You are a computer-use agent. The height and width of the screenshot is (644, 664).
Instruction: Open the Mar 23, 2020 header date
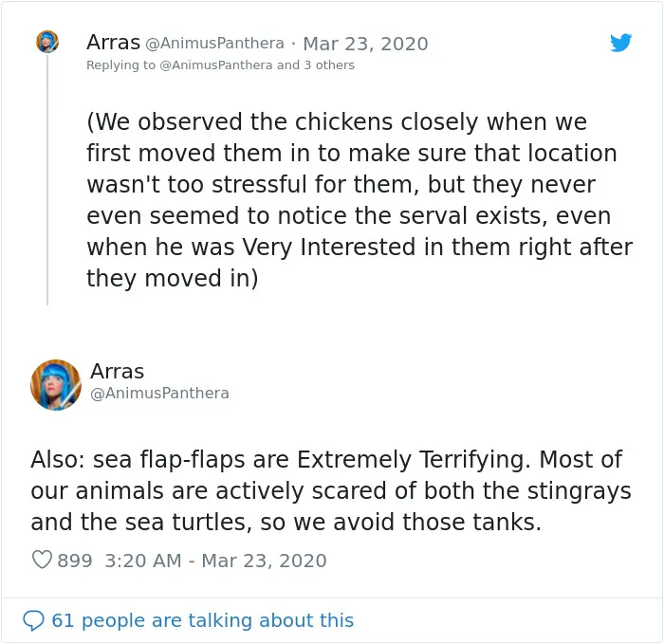(365, 44)
